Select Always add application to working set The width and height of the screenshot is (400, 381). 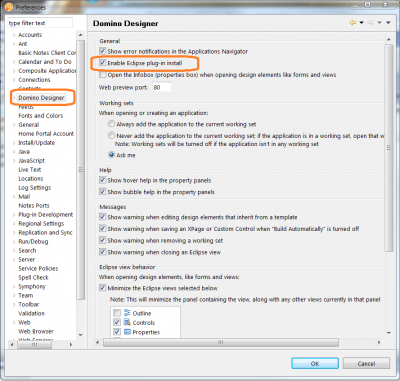click(x=111, y=124)
